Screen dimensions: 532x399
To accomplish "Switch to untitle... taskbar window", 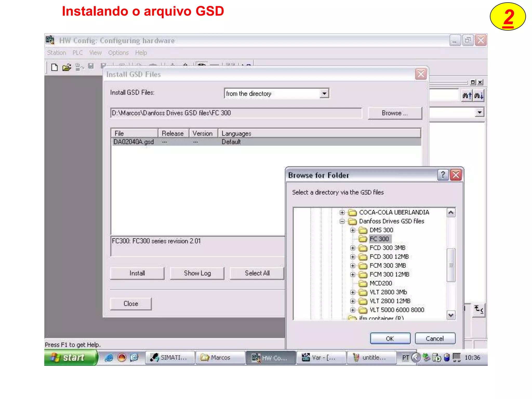I will click(x=372, y=358).
